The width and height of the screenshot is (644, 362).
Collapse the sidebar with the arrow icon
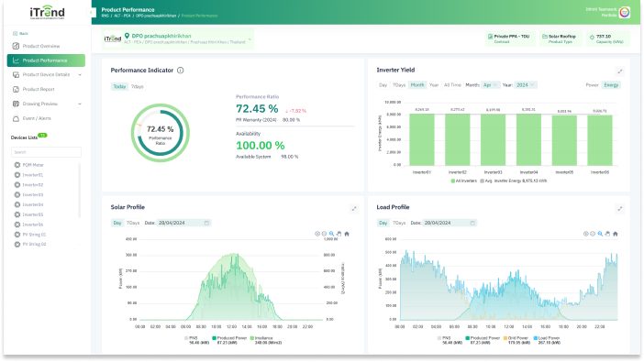91,12
